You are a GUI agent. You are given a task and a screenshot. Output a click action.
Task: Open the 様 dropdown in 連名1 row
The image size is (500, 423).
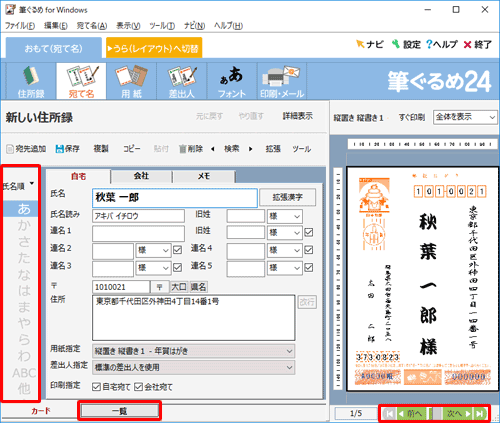tap(285, 232)
